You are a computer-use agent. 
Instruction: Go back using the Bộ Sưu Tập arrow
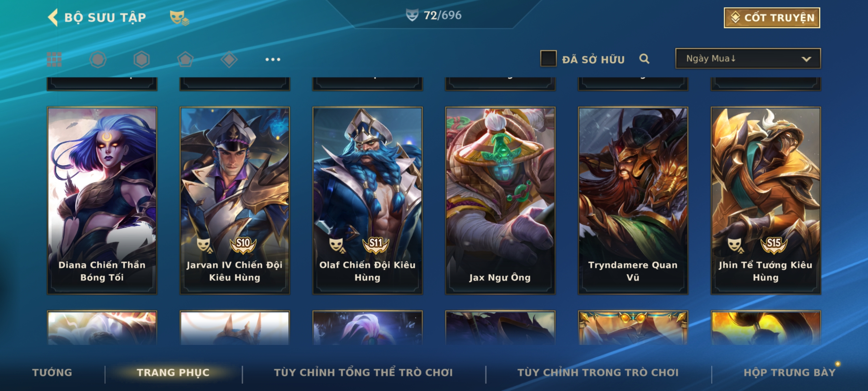point(53,17)
